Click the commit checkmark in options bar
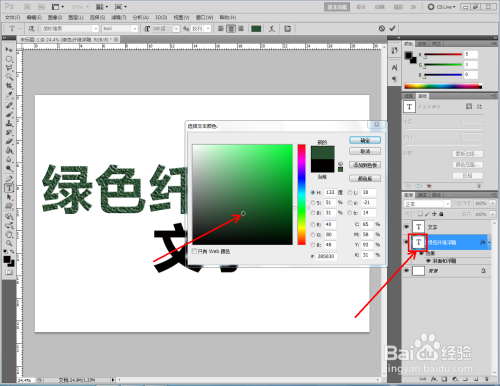Screen dimensions: 500x386 [x=392, y=28]
